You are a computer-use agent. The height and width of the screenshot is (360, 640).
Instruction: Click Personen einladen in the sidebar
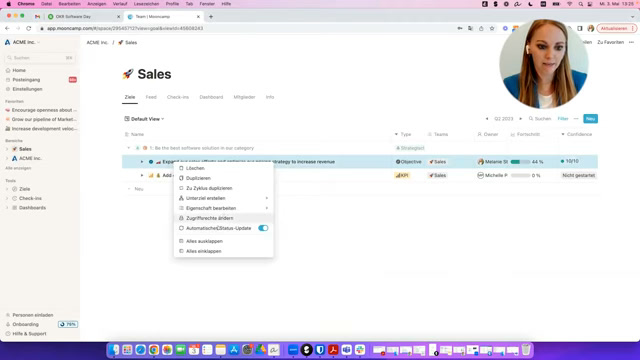pos(32,315)
